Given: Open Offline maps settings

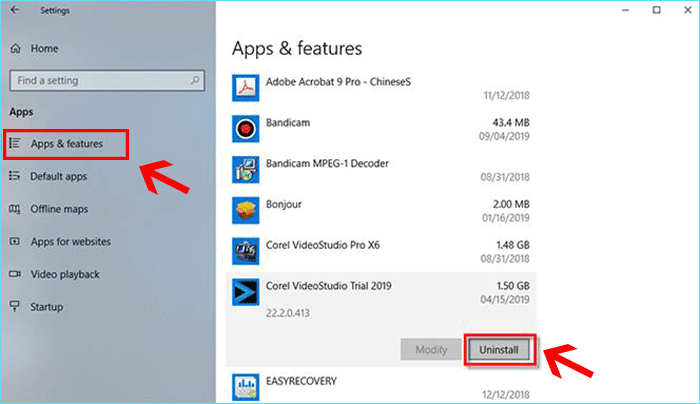Looking at the screenshot, I should pos(59,209).
